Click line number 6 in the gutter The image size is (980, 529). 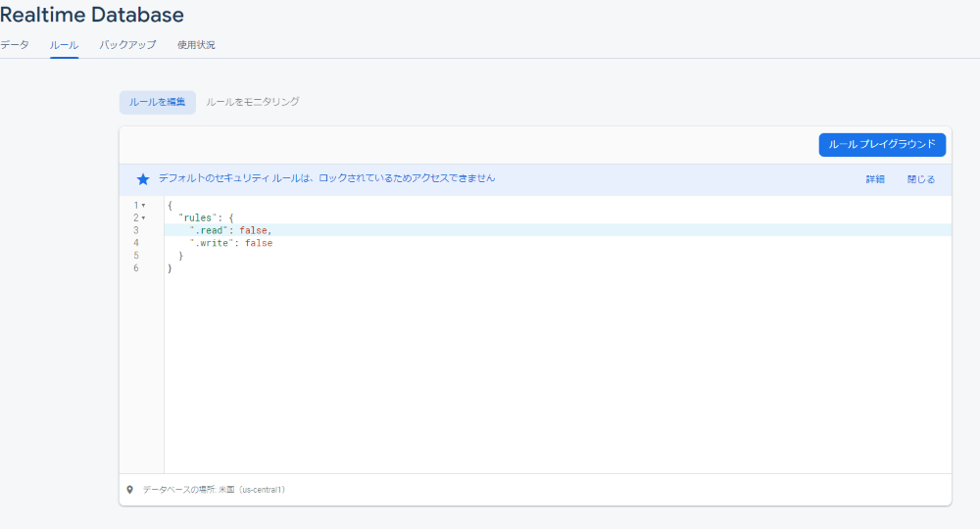pyautogui.click(x=136, y=268)
